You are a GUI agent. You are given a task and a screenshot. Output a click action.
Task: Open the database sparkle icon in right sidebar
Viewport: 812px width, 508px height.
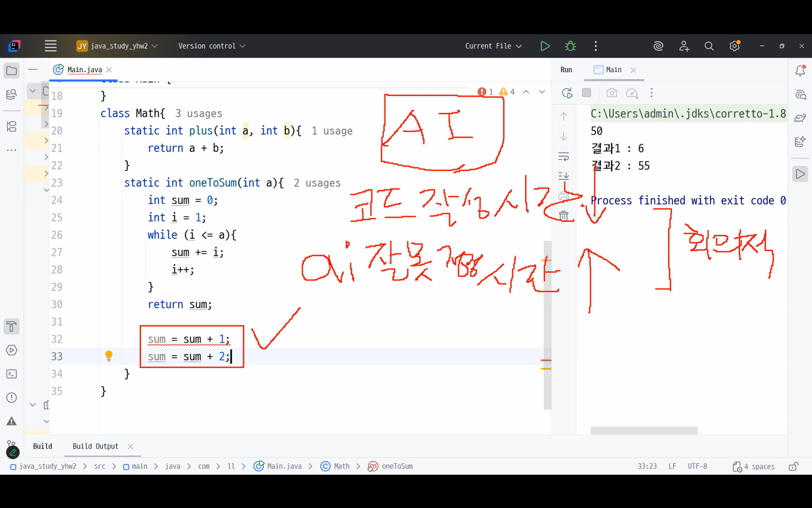[800, 141]
